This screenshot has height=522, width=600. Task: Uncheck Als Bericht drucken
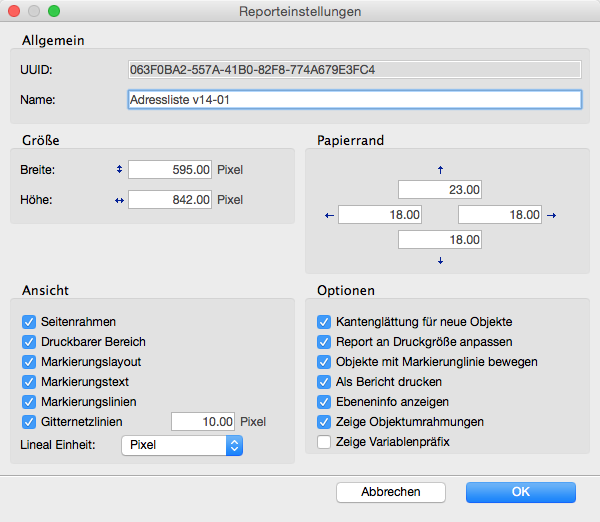click(x=324, y=382)
